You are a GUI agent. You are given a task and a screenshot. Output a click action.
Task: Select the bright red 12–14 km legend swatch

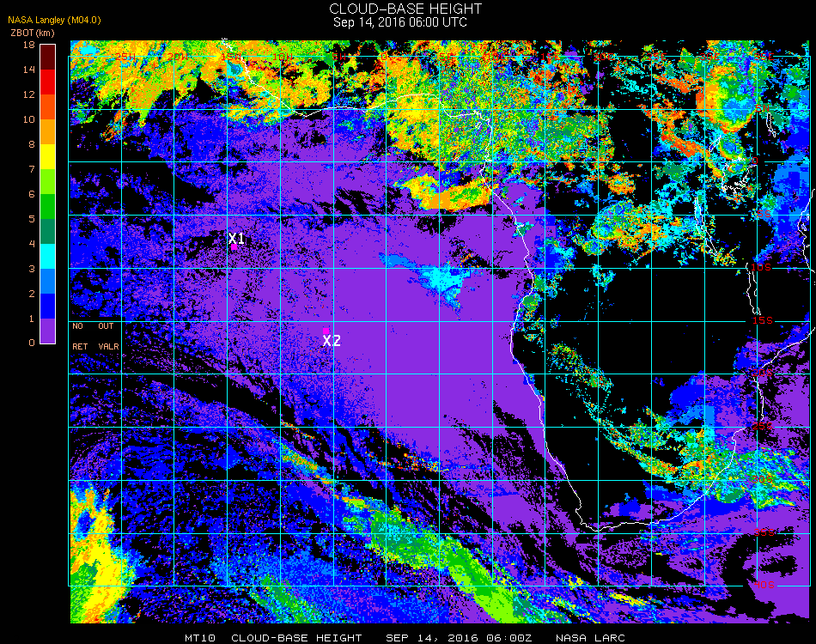click(x=47, y=82)
